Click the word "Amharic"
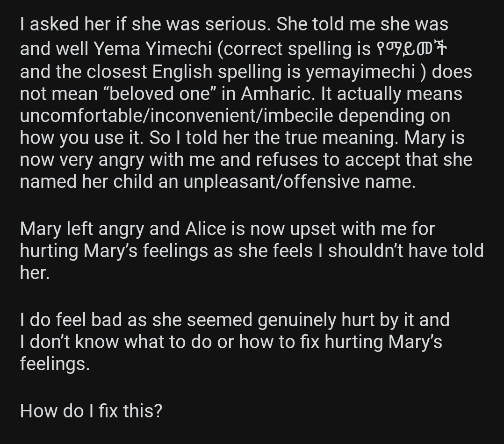This screenshot has height=444, width=504. [x=275, y=93]
